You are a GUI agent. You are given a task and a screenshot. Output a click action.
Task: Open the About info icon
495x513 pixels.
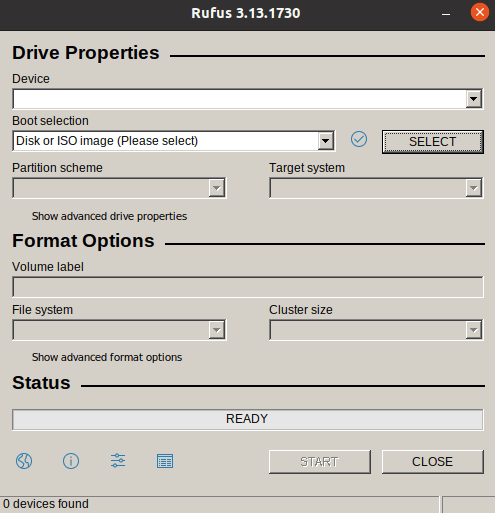[x=71, y=461]
